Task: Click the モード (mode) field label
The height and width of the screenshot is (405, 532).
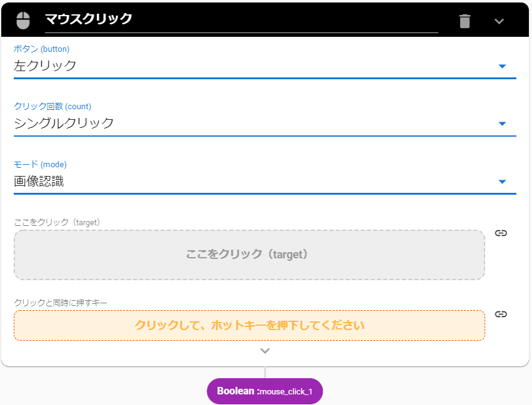Action: (x=40, y=165)
